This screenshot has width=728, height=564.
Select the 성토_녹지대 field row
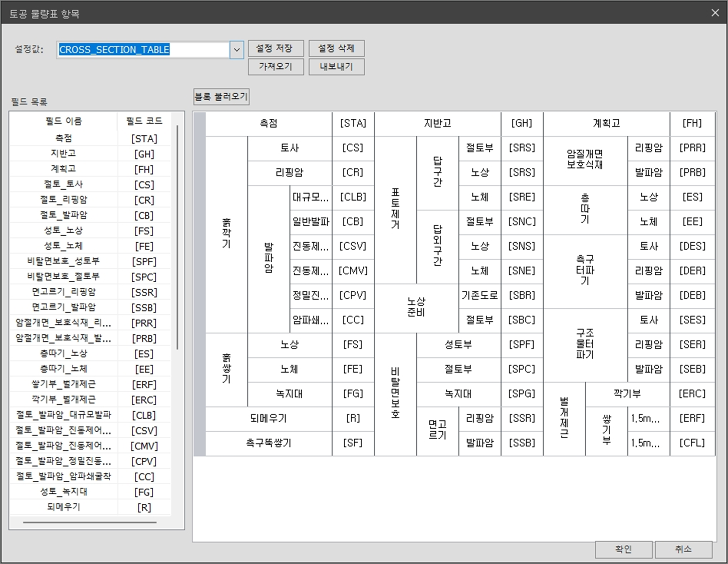(x=90, y=492)
